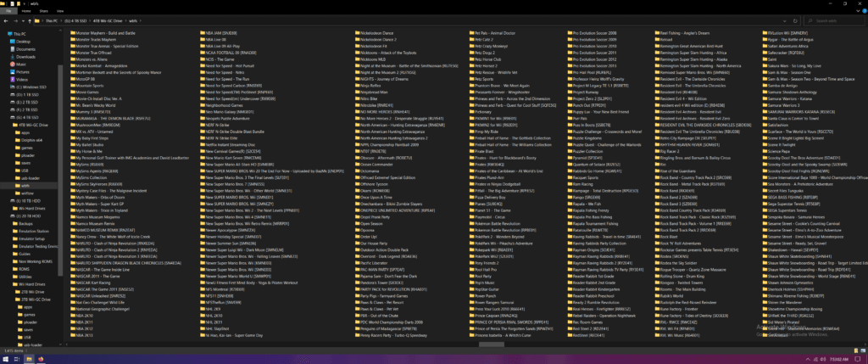
Task: Go up one folder level arrow
Action: click(30, 21)
